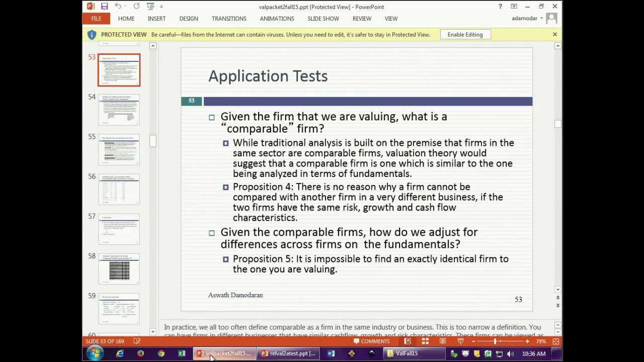
Task: Click the spell check icon in the status bar
Action: [x=137, y=341]
